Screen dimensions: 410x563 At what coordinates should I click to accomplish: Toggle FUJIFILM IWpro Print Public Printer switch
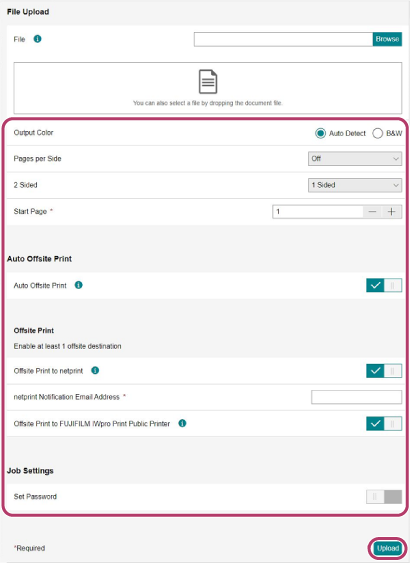(384, 424)
